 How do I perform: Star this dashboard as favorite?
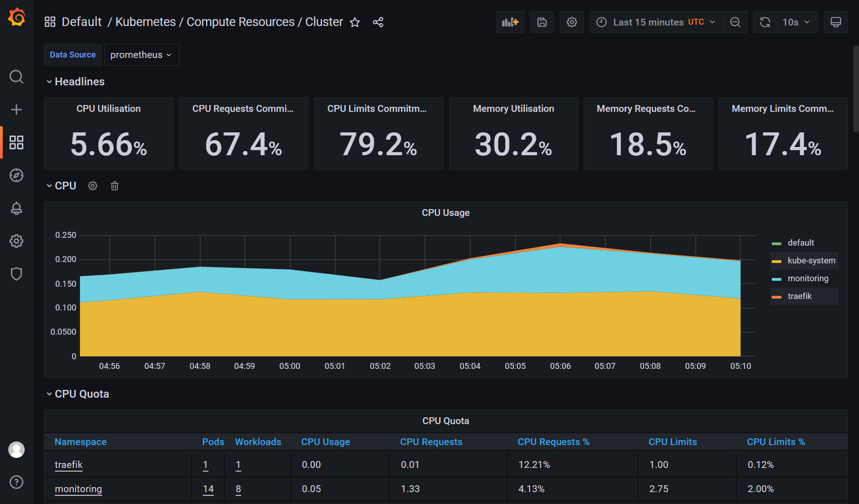(355, 22)
